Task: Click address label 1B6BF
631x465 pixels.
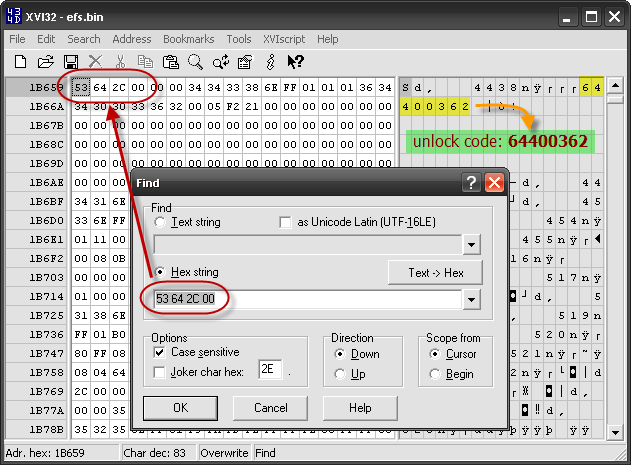Action: [x=46, y=202]
